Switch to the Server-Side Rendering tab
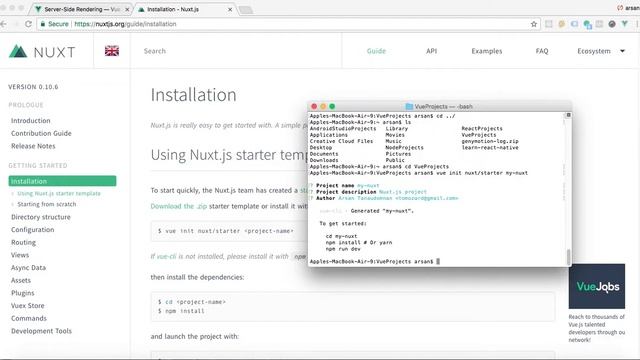 (81, 9)
